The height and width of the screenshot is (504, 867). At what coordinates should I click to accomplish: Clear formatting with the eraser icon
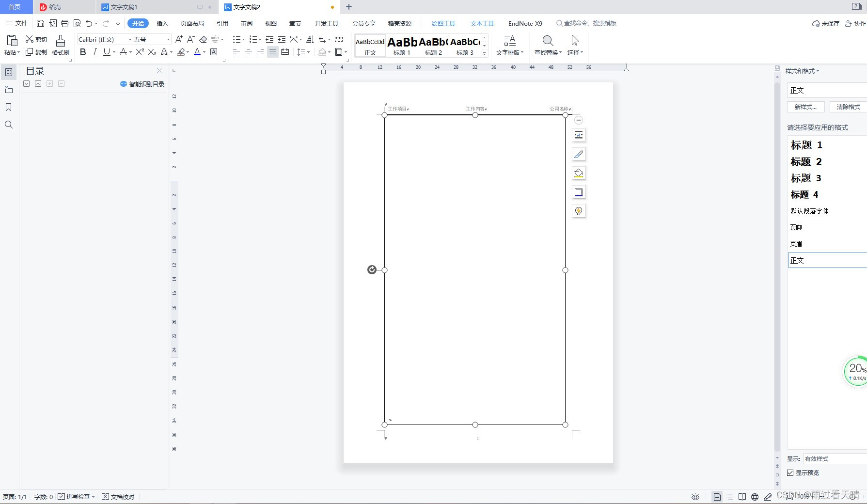coord(203,39)
